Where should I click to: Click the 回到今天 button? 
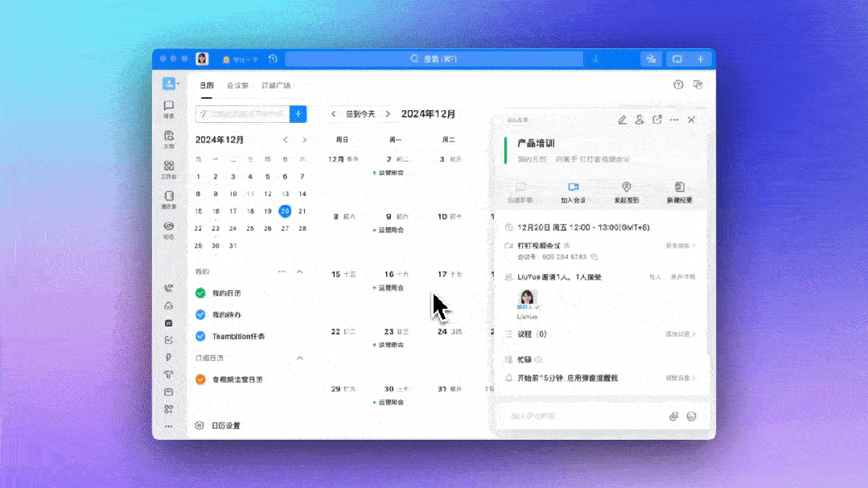[360, 114]
